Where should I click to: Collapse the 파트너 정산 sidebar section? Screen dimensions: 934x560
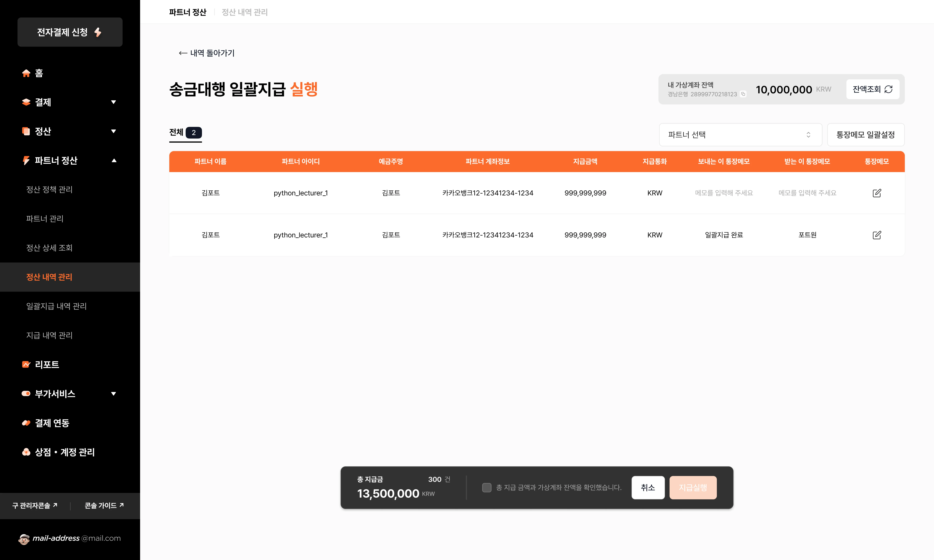[114, 160]
